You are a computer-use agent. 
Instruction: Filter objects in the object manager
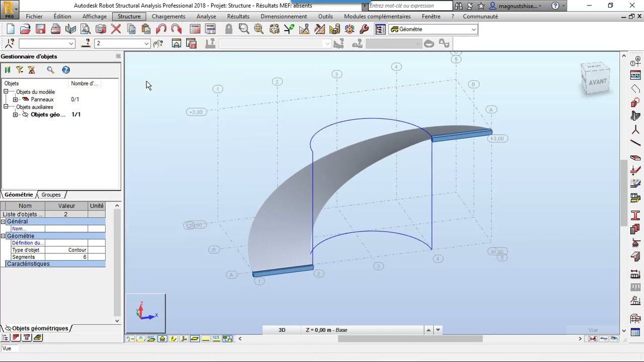tap(20, 70)
